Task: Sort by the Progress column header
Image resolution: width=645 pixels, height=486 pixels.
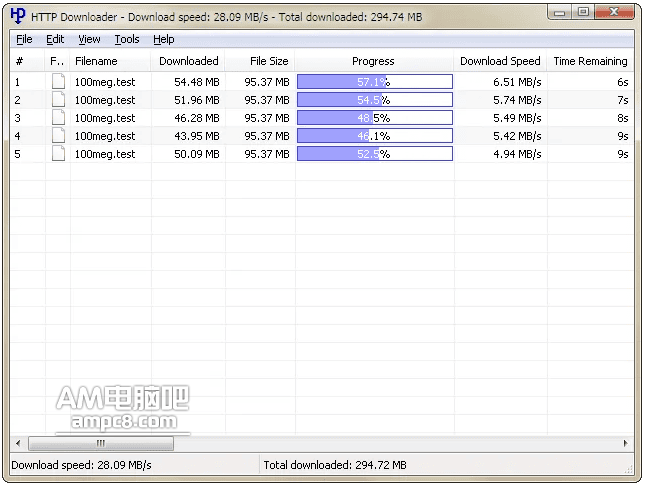Action: (374, 61)
